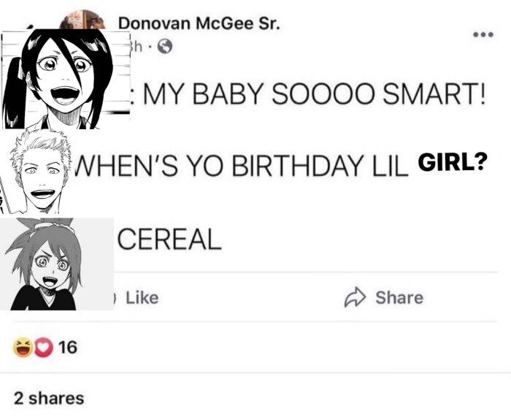
Task: Open the black-haired pigtail girl image
Action: click(x=57, y=79)
